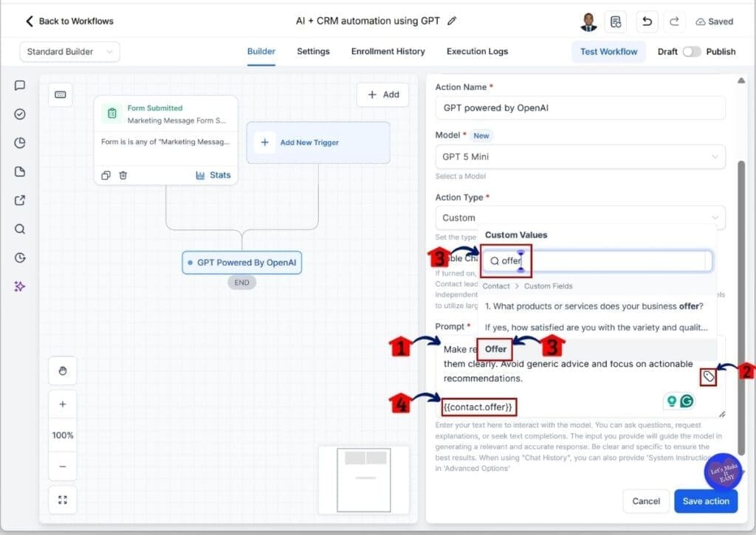
Task: Click the redo arrow icon
Action: point(673,21)
